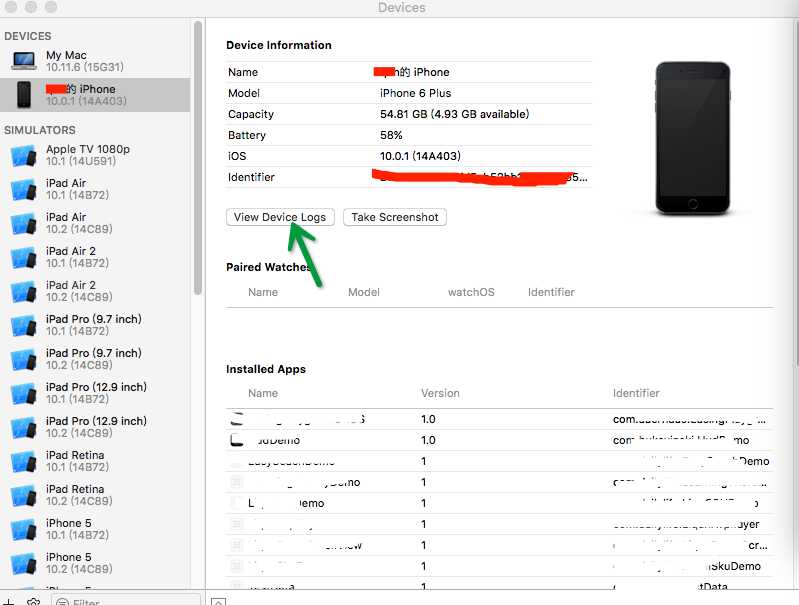Select the installed app with identifier ending in ayer
The width and height of the screenshot is (799, 605).
click(x=499, y=524)
